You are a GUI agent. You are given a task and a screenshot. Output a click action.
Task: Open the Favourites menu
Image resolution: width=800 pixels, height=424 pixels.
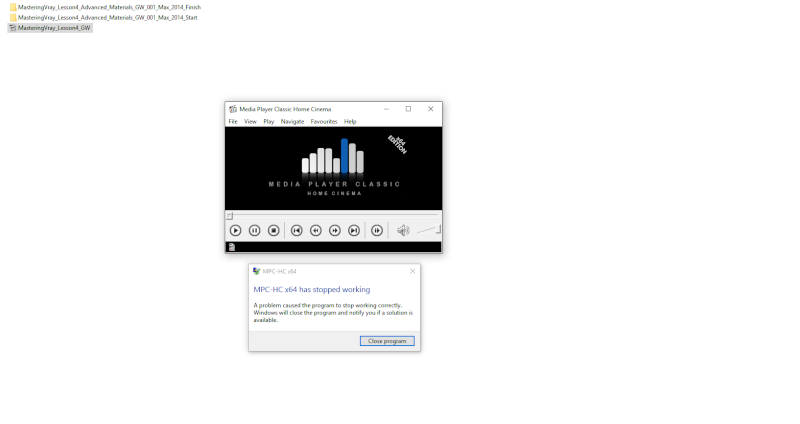(324, 121)
